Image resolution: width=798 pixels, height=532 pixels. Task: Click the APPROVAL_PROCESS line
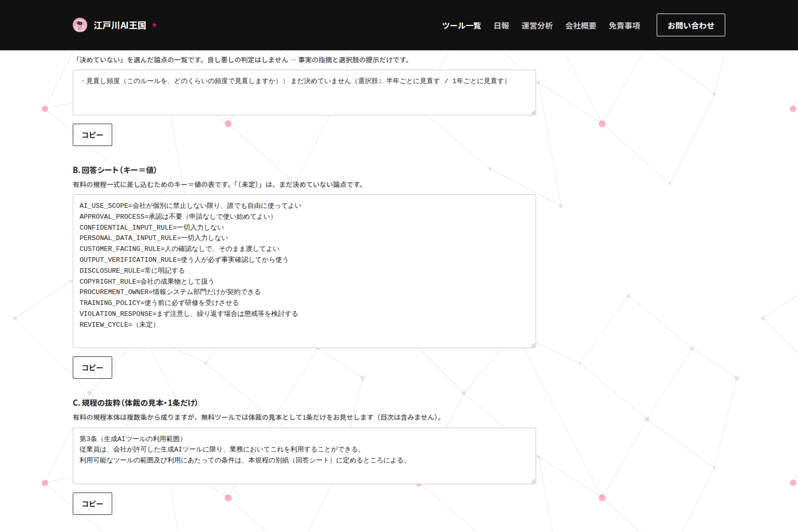tap(177, 217)
